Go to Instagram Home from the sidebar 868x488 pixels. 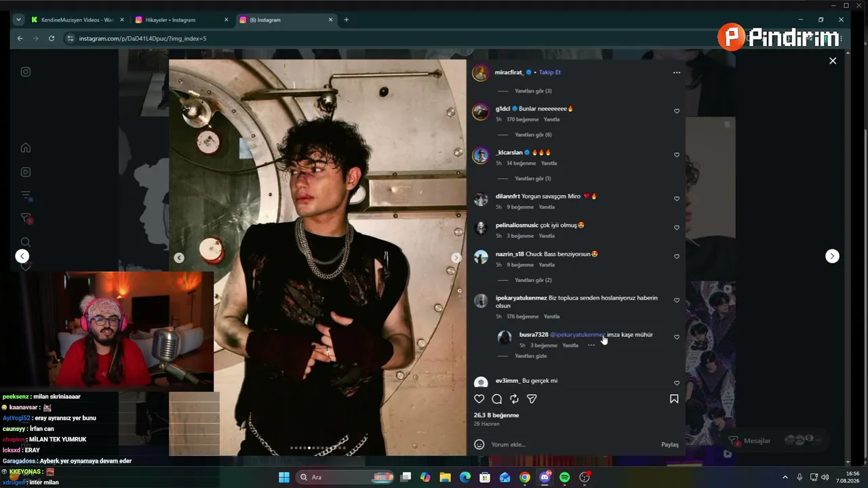pos(26,148)
